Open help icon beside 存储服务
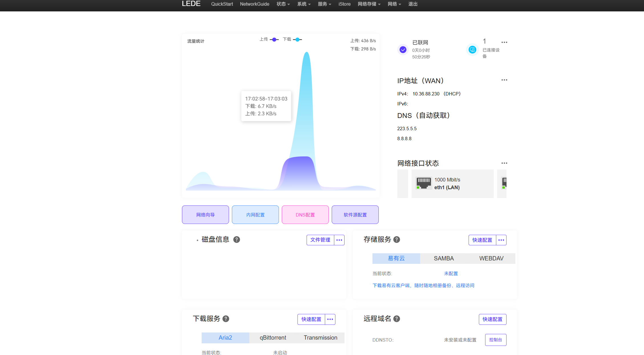Image resolution: width=644 pixels, height=355 pixels. click(x=396, y=240)
